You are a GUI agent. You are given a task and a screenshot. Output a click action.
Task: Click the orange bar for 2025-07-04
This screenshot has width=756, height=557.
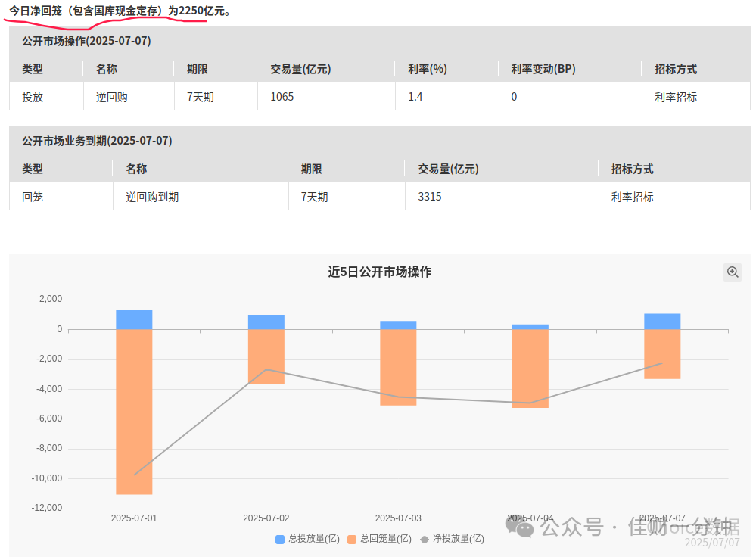point(530,369)
